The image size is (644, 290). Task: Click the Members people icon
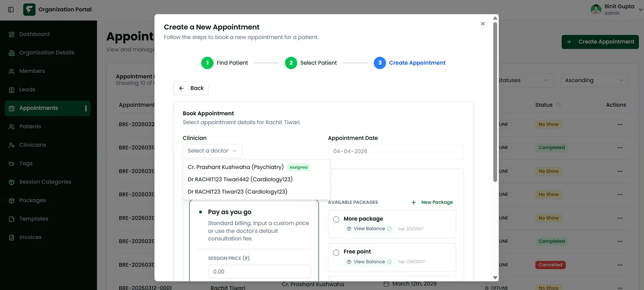[x=12, y=71]
